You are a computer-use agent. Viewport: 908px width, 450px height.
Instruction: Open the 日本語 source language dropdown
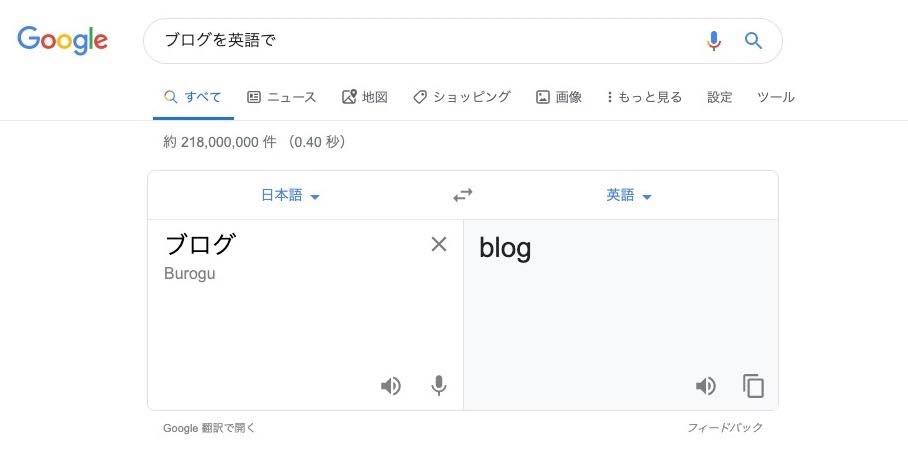pos(290,196)
